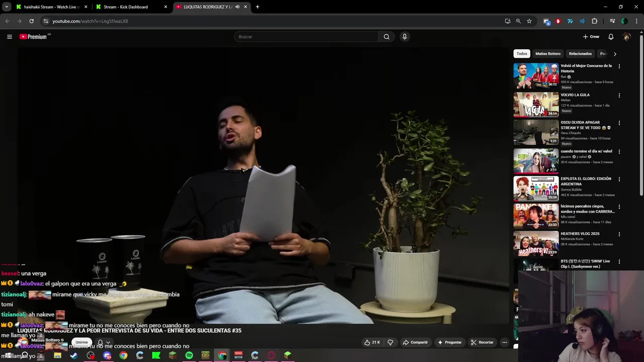Click the Crear button
The width and height of the screenshot is (644, 362).
click(x=591, y=37)
